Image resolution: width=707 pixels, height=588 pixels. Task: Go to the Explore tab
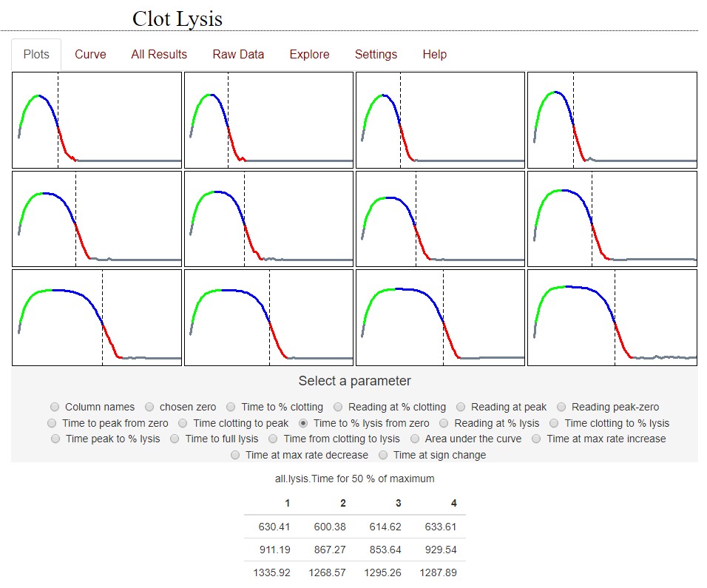pos(309,55)
